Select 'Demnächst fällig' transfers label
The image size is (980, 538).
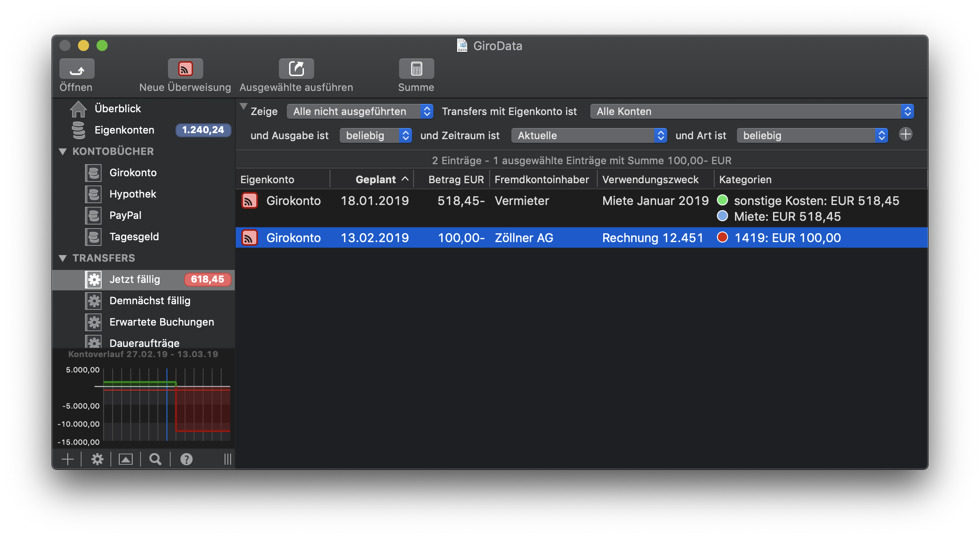[x=150, y=301]
